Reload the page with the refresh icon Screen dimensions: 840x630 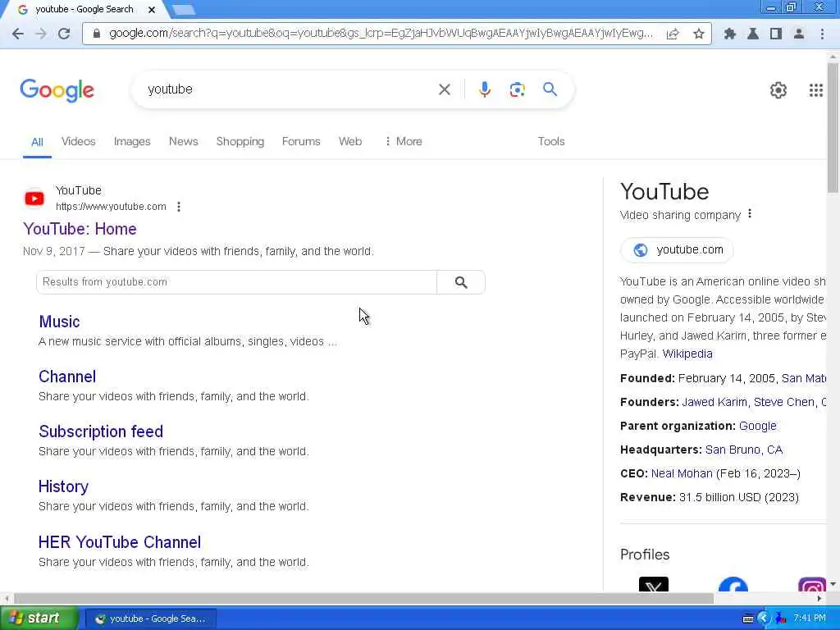tap(64, 34)
